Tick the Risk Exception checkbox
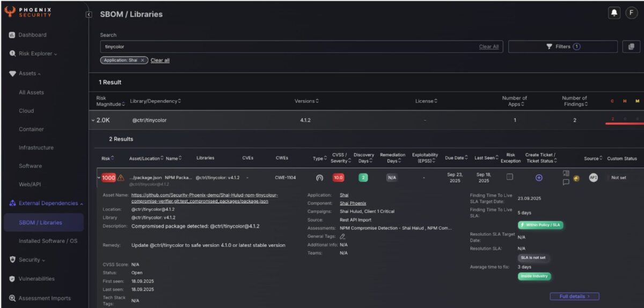The image size is (644, 308). click(510, 177)
